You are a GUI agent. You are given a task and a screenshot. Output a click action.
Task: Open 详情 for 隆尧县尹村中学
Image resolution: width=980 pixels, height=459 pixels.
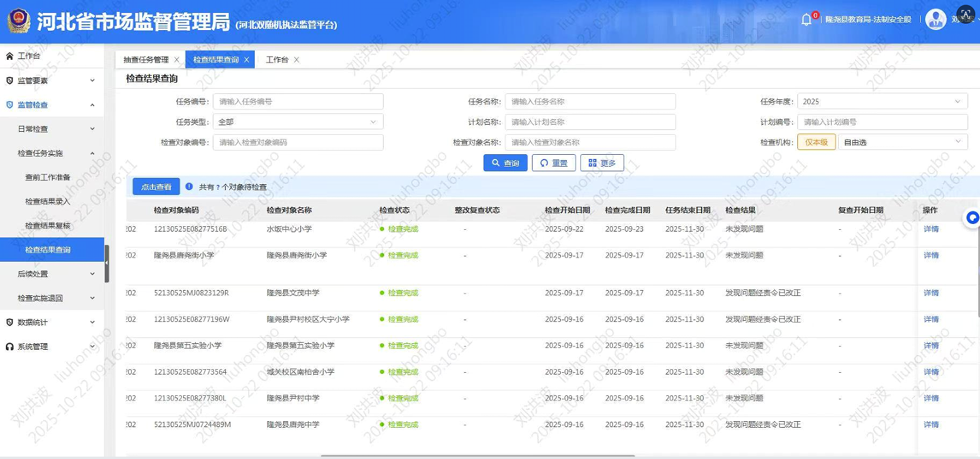pos(931,398)
